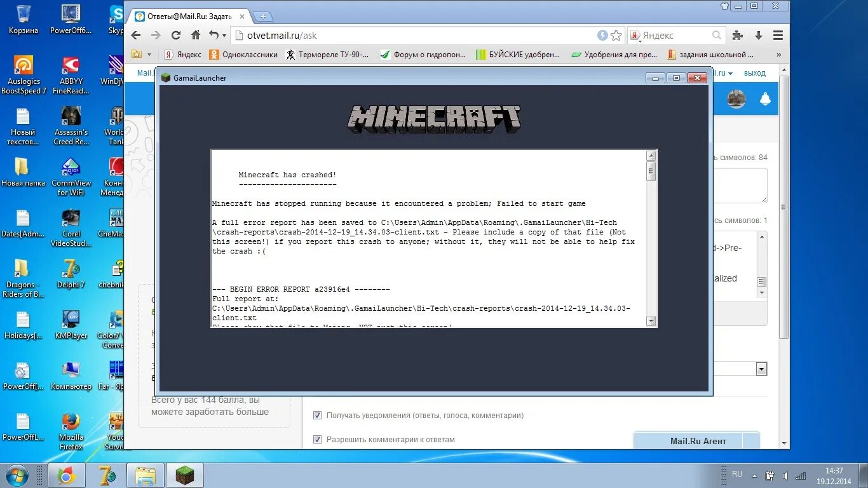
Task: Launch Mozilla Firefox from desktop
Action: coord(71,431)
